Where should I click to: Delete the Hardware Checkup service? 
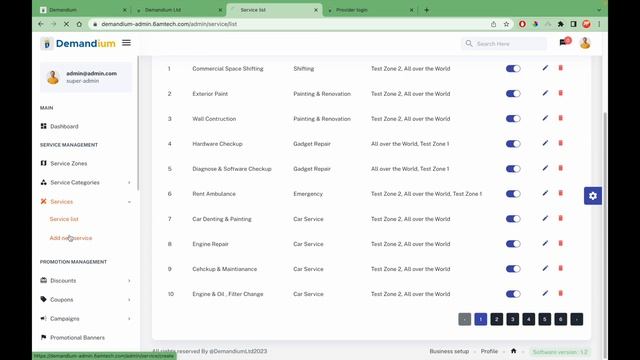click(560, 143)
